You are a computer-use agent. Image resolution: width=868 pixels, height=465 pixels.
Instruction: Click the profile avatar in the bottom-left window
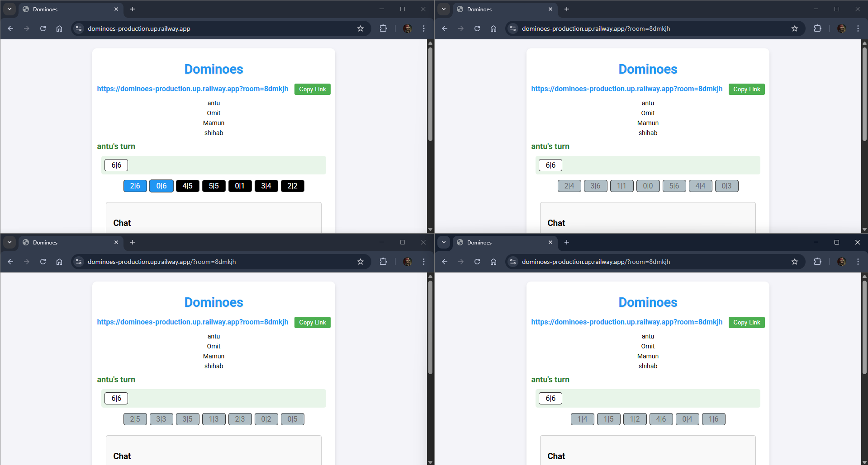tap(407, 262)
